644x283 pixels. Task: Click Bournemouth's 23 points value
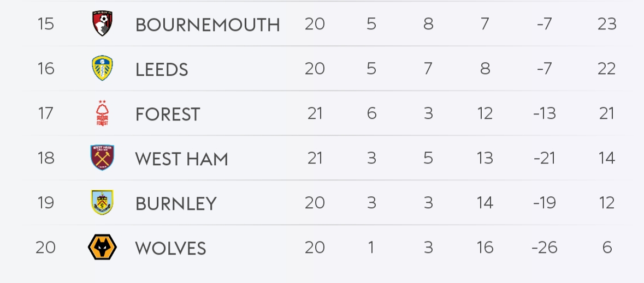pos(607,24)
